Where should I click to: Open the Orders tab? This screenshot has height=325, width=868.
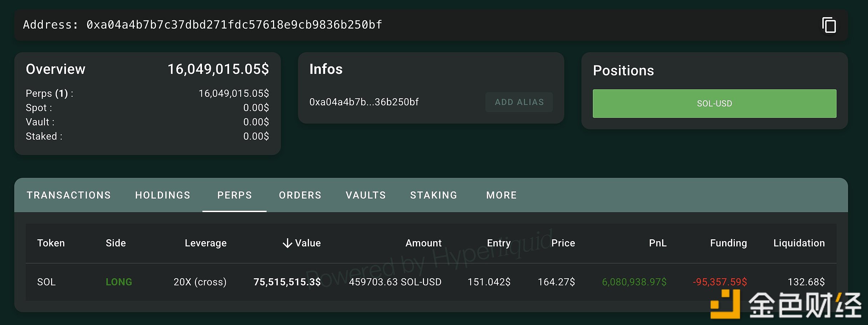click(x=300, y=195)
